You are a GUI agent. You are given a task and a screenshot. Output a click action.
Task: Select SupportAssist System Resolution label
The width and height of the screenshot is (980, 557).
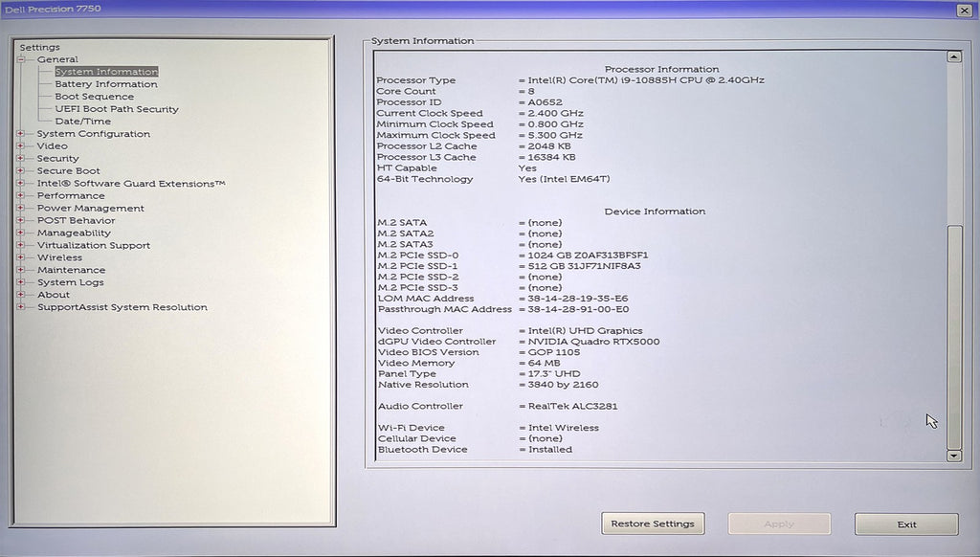(x=122, y=307)
